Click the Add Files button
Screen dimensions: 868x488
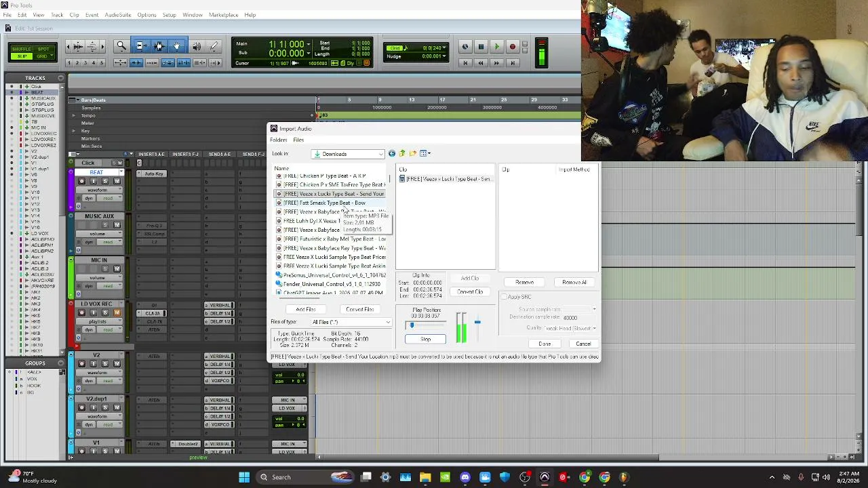coord(306,310)
